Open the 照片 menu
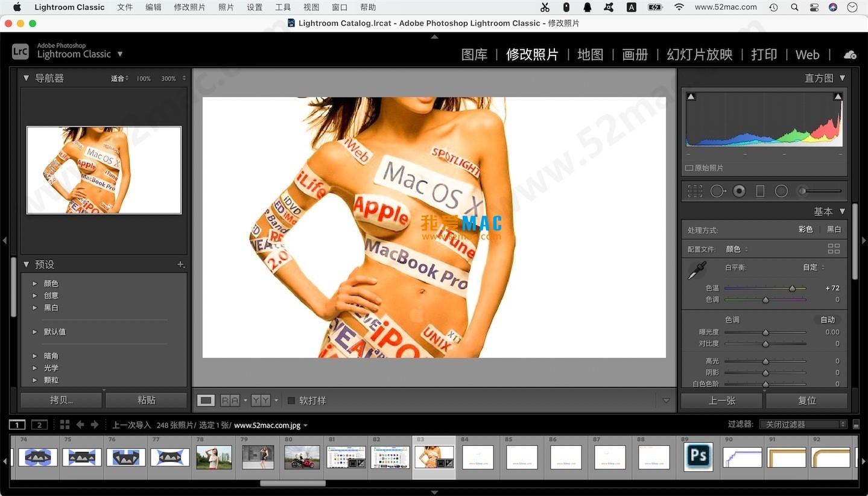 pos(226,7)
